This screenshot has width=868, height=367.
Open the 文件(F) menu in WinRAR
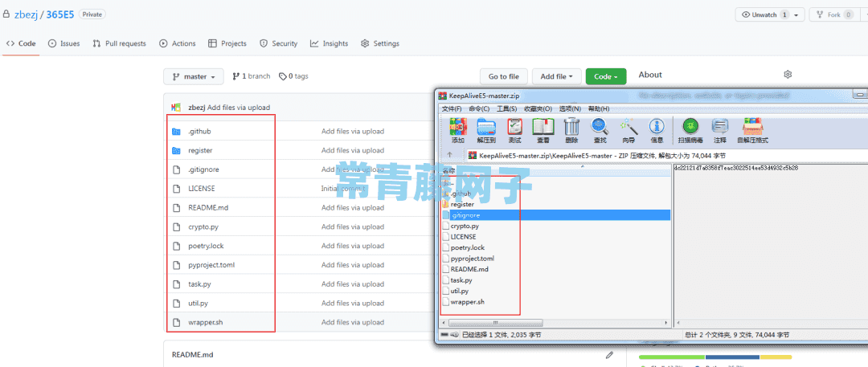pyautogui.click(x=452, y=108)
